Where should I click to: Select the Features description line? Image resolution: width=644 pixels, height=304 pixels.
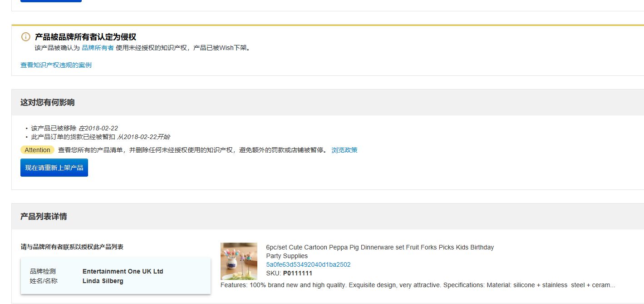coord(418,285)
